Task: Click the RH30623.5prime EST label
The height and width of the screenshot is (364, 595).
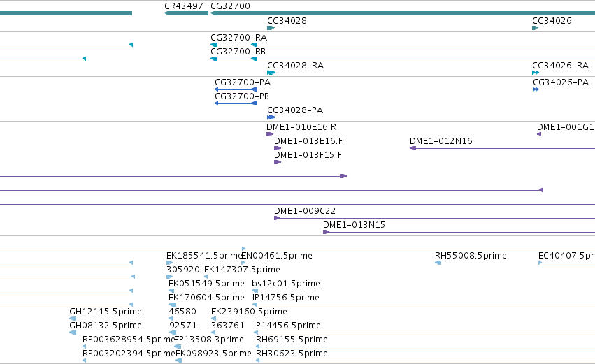Action: 292,354
